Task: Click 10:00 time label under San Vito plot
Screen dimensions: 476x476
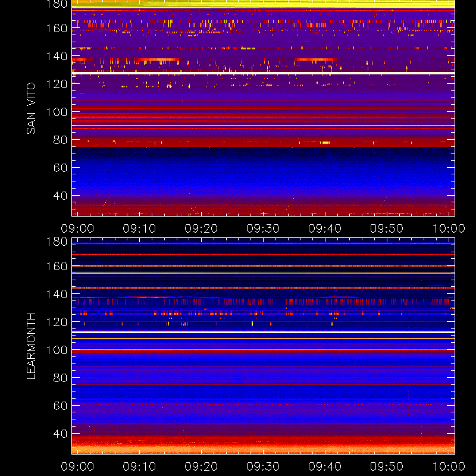Action: click(x=449, y=228)
